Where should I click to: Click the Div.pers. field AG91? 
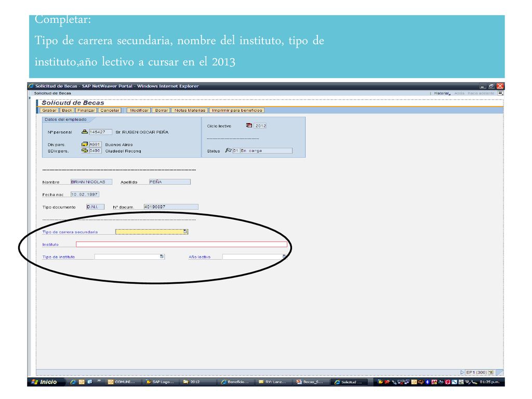96,144
